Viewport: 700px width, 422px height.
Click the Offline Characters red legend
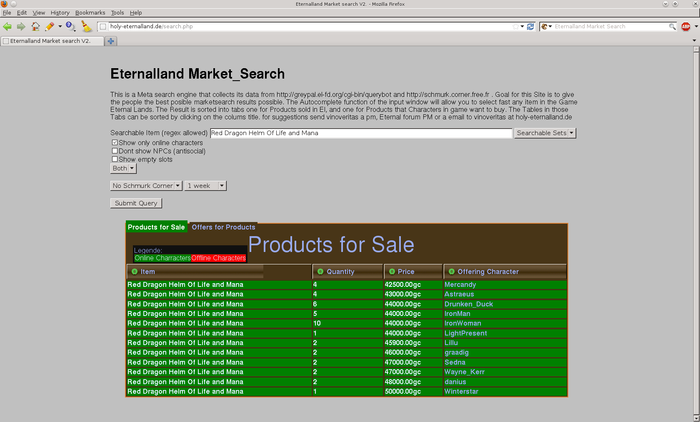click(218, 258)
